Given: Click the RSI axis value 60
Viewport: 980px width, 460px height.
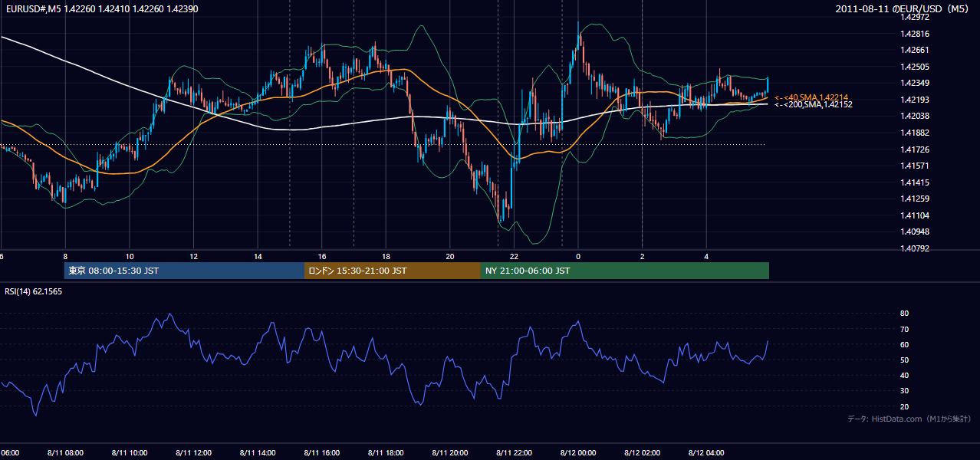Looking at the screenshot, I should click(904, 344).
